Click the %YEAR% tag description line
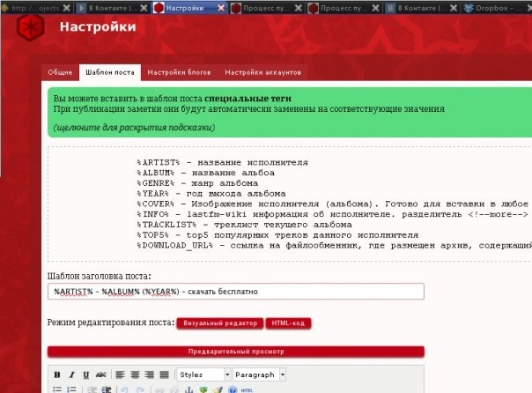 point(211,194)
